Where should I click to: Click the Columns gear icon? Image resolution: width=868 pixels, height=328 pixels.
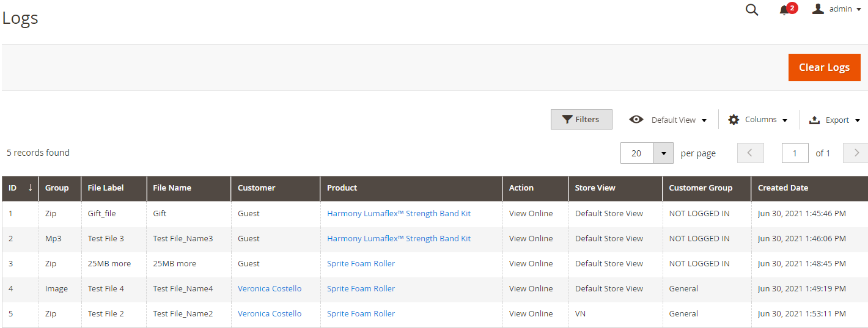click(x=734, y=120)
